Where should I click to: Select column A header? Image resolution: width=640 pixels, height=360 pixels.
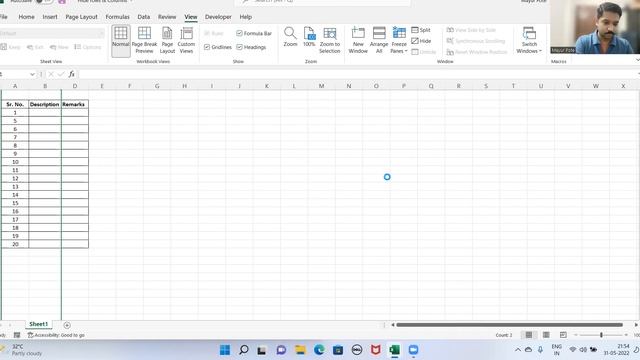(15, 86)
